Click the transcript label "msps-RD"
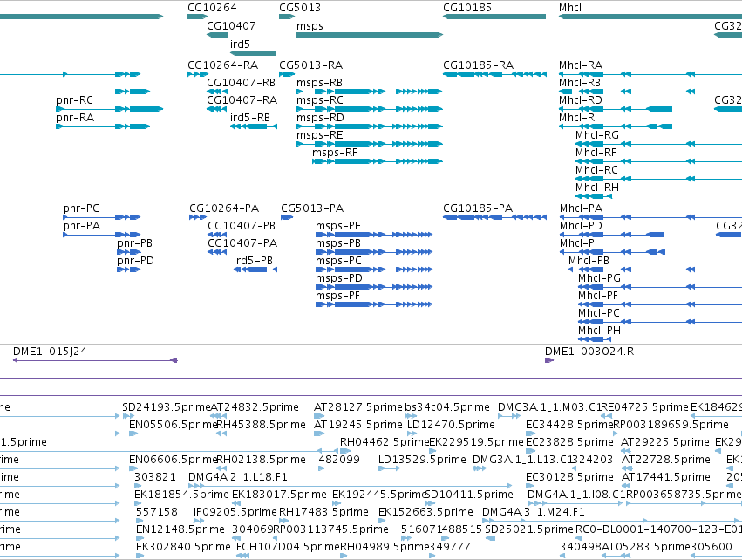Viewport: 742px width, 560px height. pyautogui.click(x=320, y=118)
